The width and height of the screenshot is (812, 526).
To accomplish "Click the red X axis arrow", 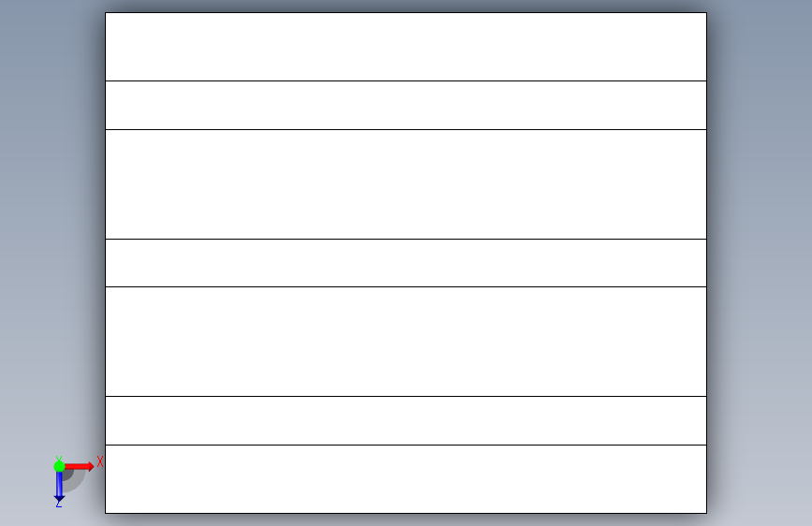I will click(x=80, y=466).
